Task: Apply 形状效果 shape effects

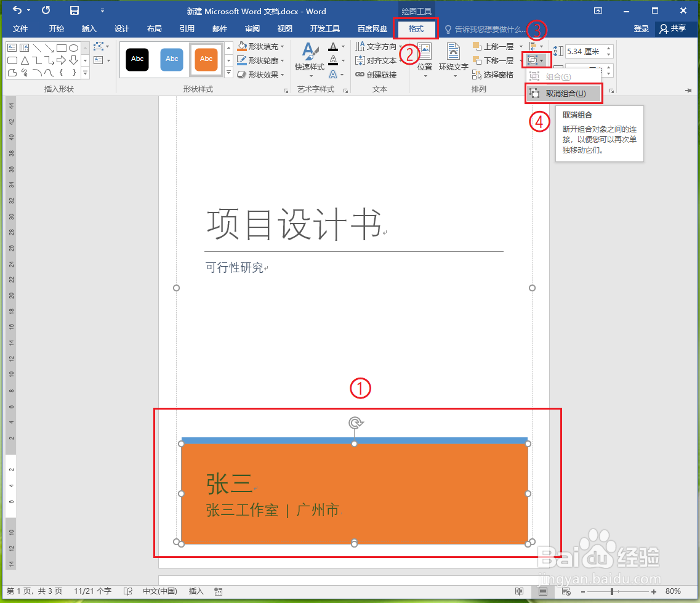Action: (260, 74)
